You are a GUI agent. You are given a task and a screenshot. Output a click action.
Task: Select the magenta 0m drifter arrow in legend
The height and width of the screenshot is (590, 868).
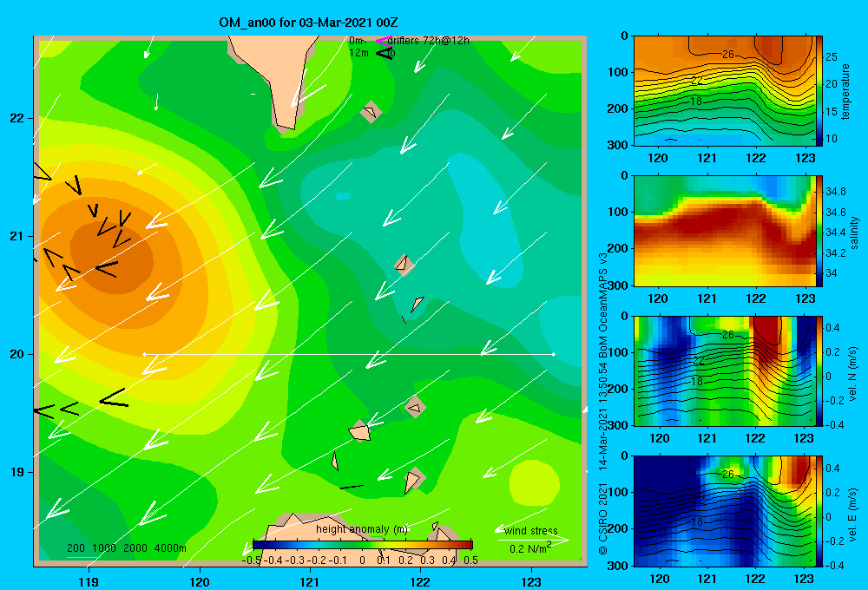point(383,41)
